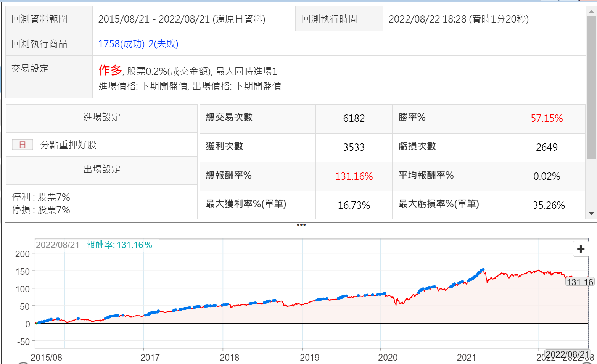Click the 出場設定 section header
This screenshot has height=364, width=597.
coord(102,169)
